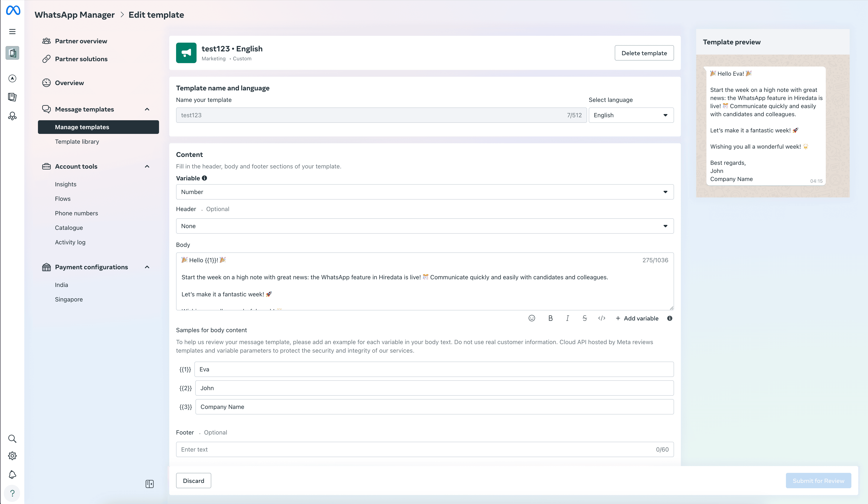Open Catalogue page

point(69,228)
